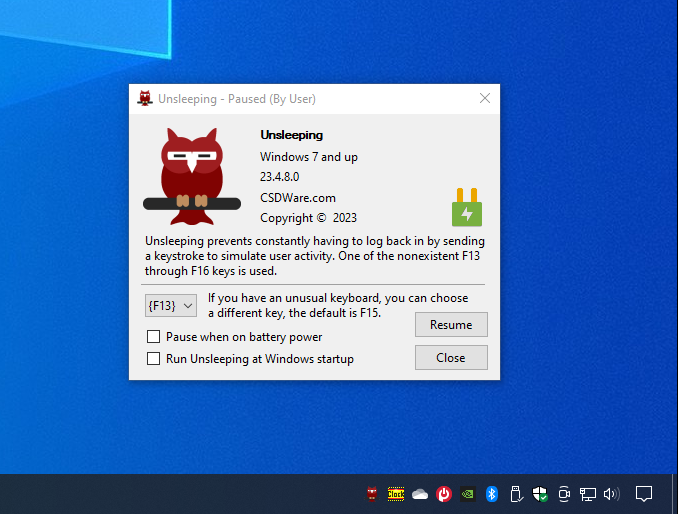The height and width of the screenshot is (514, 678).
Task: Open Windows Security shield tray icon
Action: coord(540,494)
